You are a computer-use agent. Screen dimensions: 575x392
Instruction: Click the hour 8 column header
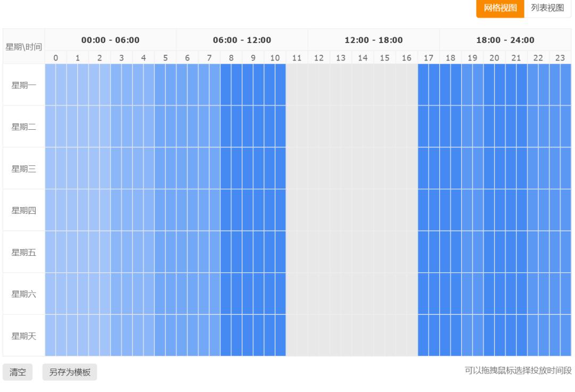(x=231, y=57)
